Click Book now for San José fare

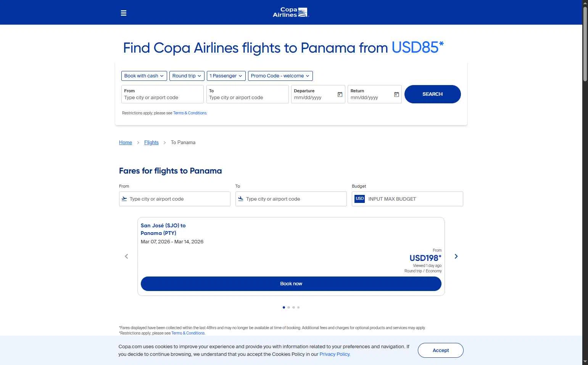coord(291,284)
